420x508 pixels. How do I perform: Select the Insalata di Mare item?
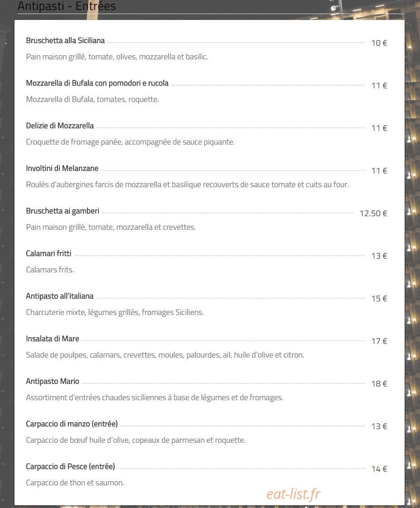(53, 339)
